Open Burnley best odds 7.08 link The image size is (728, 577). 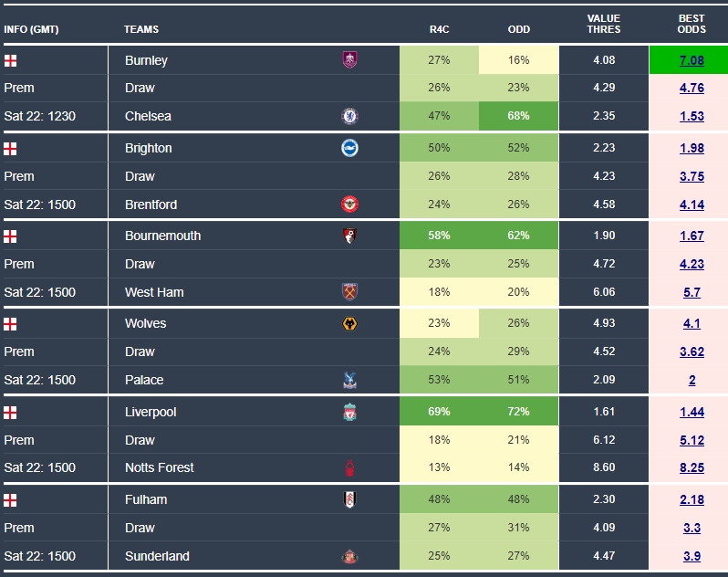692,60
